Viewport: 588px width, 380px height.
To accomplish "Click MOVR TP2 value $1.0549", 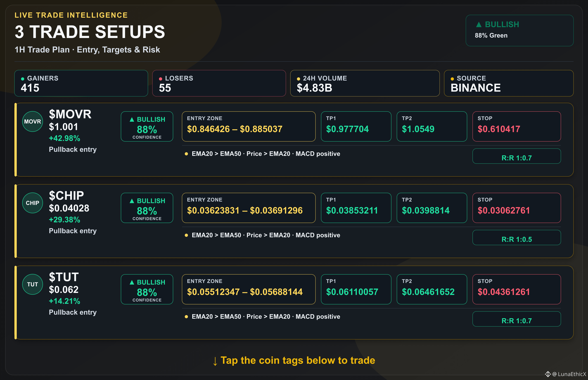I will [418, 129].
